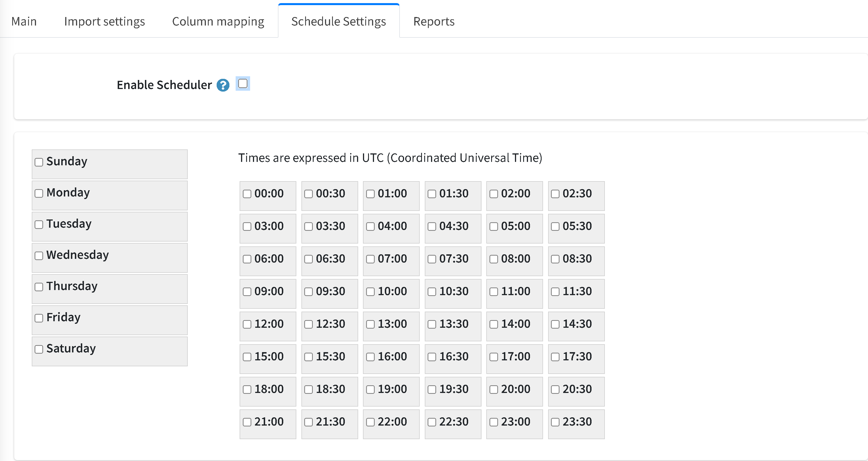The image size is (868, 461).
Task: Tick the 17:30 time slot
Action: (x=555, y=357)
